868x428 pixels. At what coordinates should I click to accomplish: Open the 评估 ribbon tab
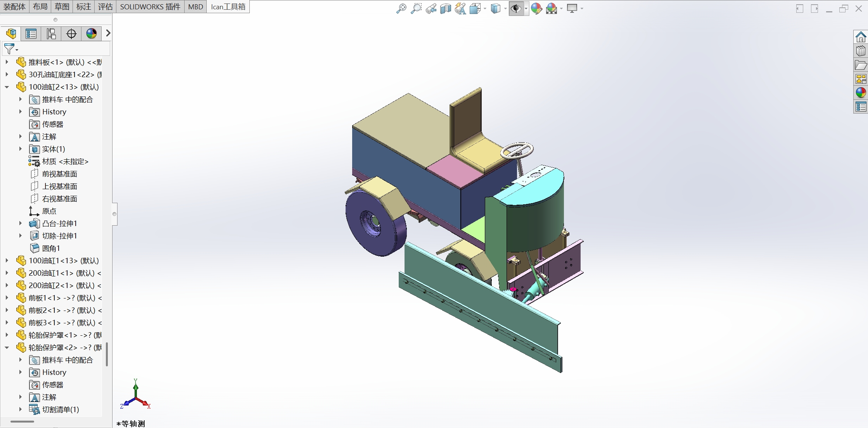pos(105,7)
